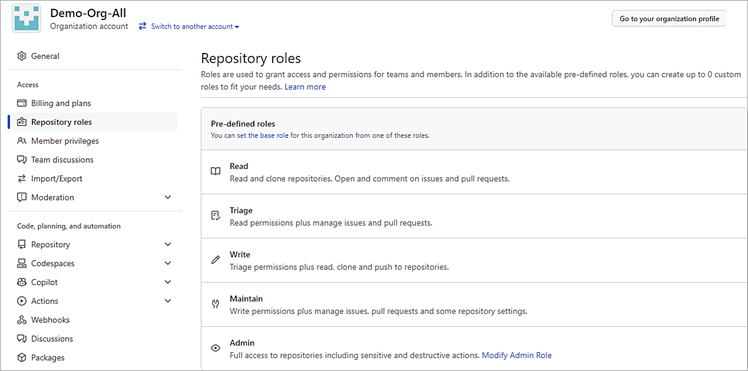Click the Repository sidebar icon

coord(21,245)
